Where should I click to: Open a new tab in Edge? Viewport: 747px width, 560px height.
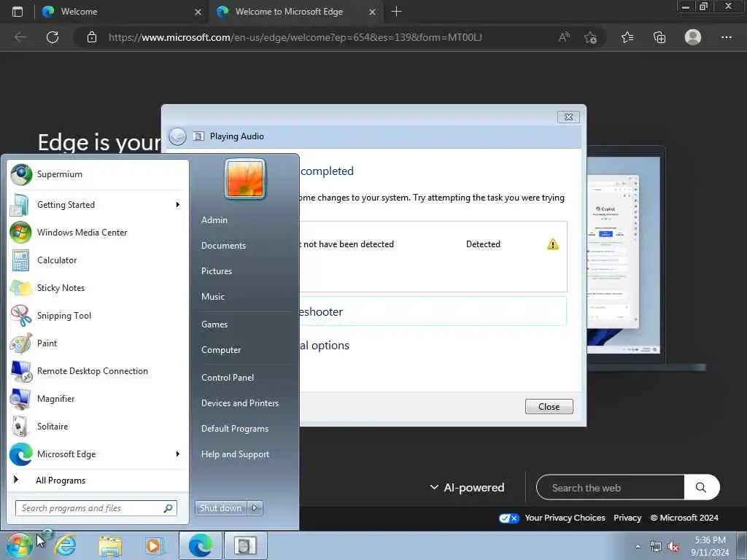tap(396, 12)
